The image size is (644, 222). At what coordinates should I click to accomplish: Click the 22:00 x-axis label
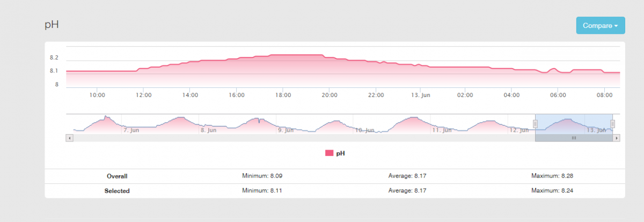click(376, 95)
